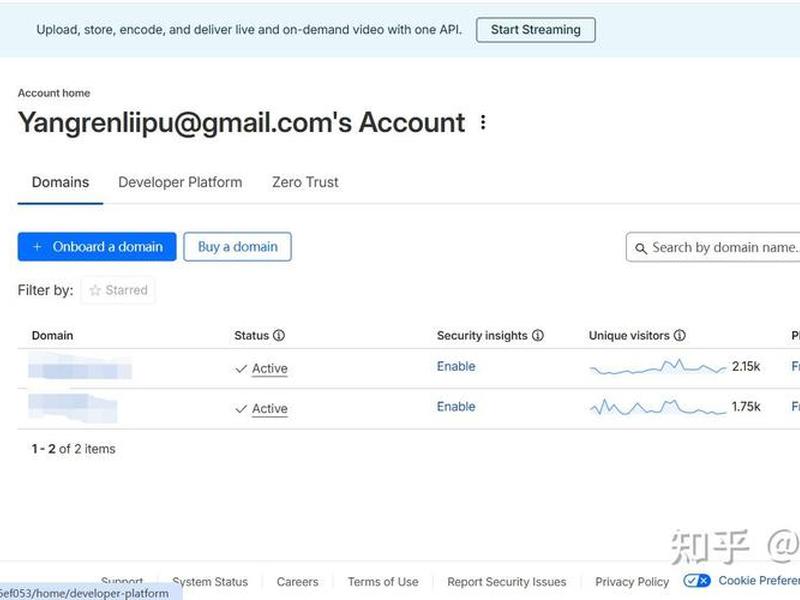Focus the Search by domain name field
Screen dimensions: 800x600
(713, 247)
